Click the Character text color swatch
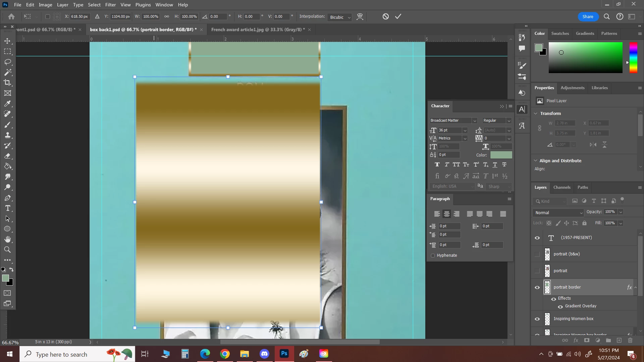This screenshot has height=362, width=644. point(501,155)
